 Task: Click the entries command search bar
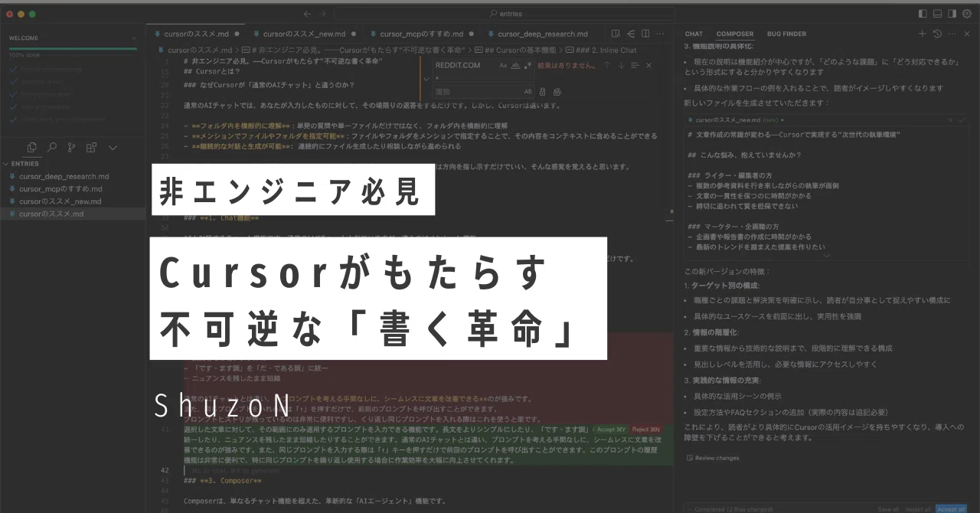[505, 13]
